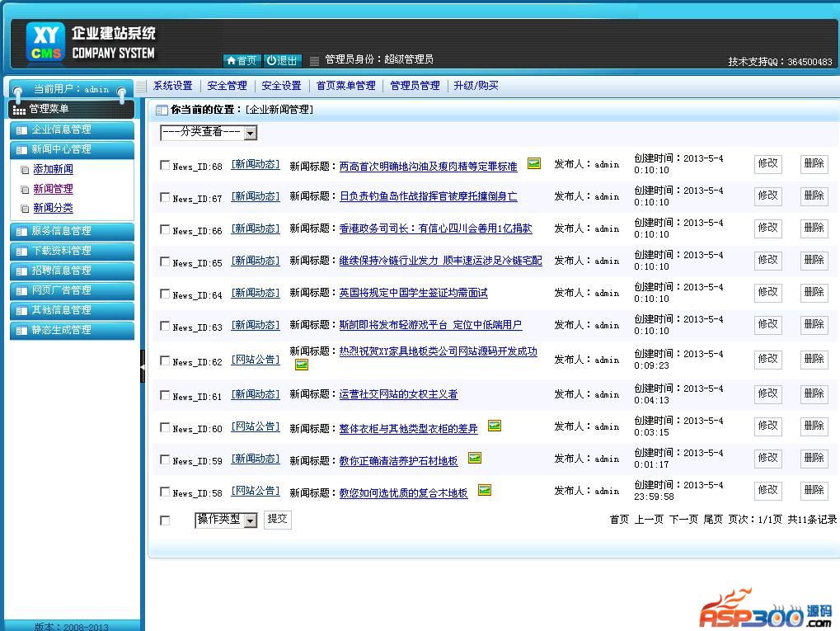Tick checkbox for News_ID:65
Screen dimensions: 840x631
click(x=165, y=261)
